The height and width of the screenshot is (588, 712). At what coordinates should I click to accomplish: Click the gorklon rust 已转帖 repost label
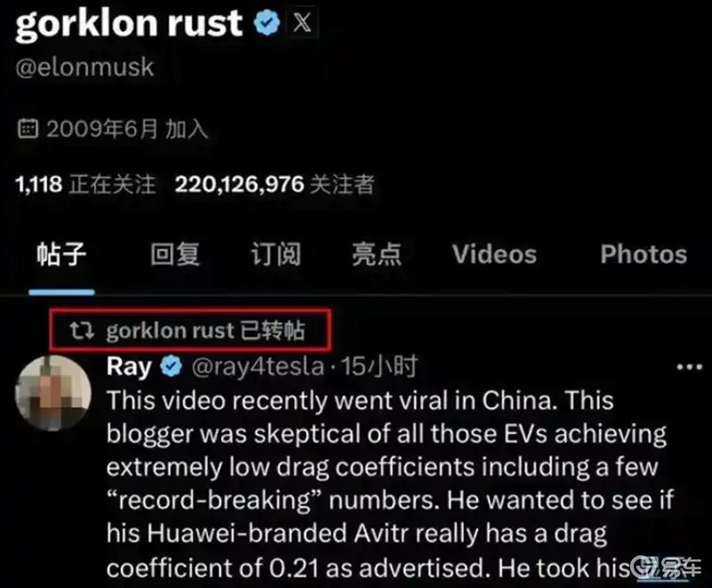point(206,331)
